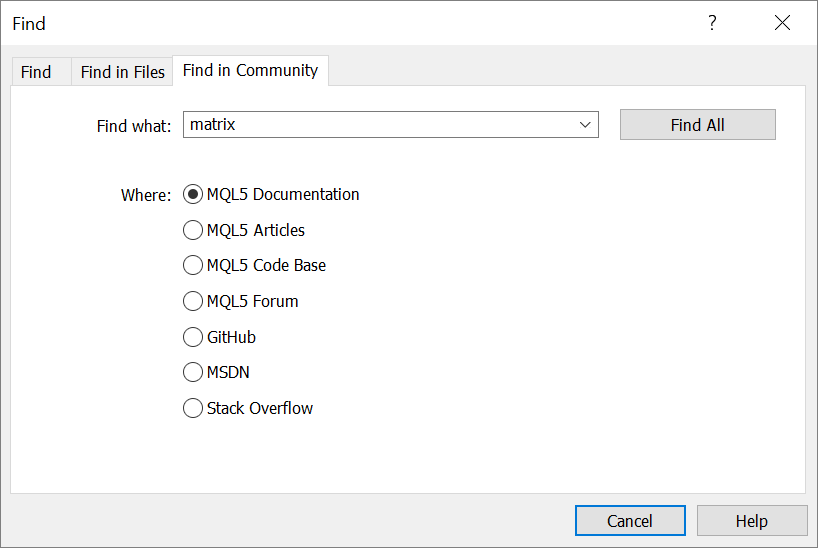Viewport: 818px width, 548px height.
Task: Click the Cancel button
Action: click(x=630, y=521)
